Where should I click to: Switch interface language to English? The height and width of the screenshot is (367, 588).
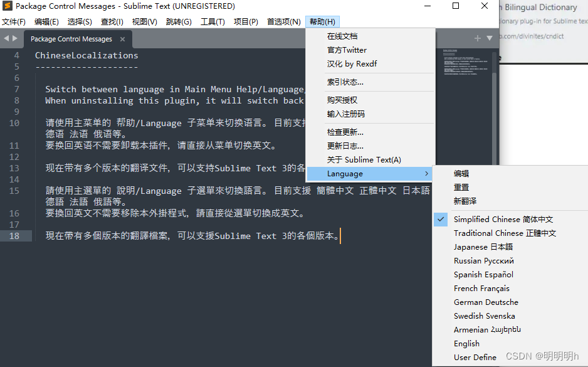click(x=466, y=343)
